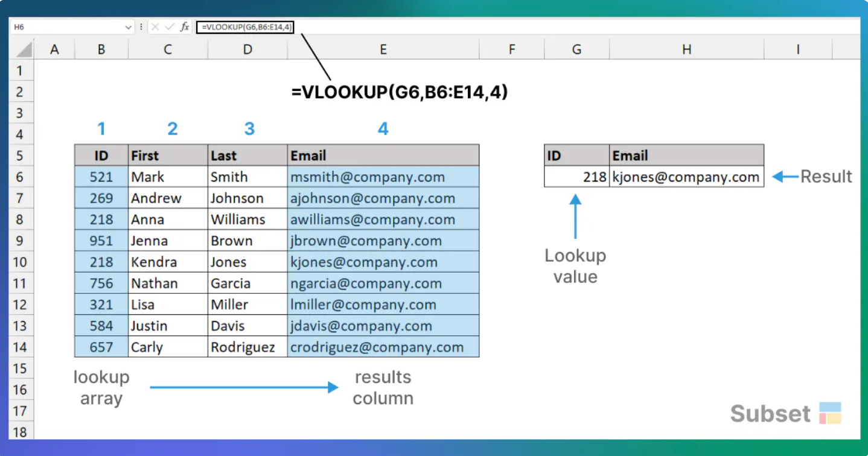Select column D header
The width and height of the screenshot is (868, 456).
[x=247, y=49]
